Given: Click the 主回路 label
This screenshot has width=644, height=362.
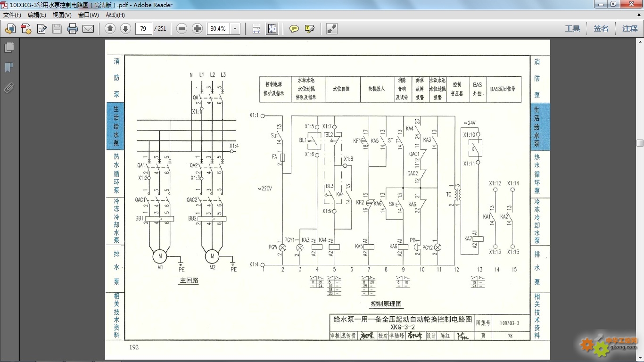Looking at the screenshot, I should click(189, 280).
